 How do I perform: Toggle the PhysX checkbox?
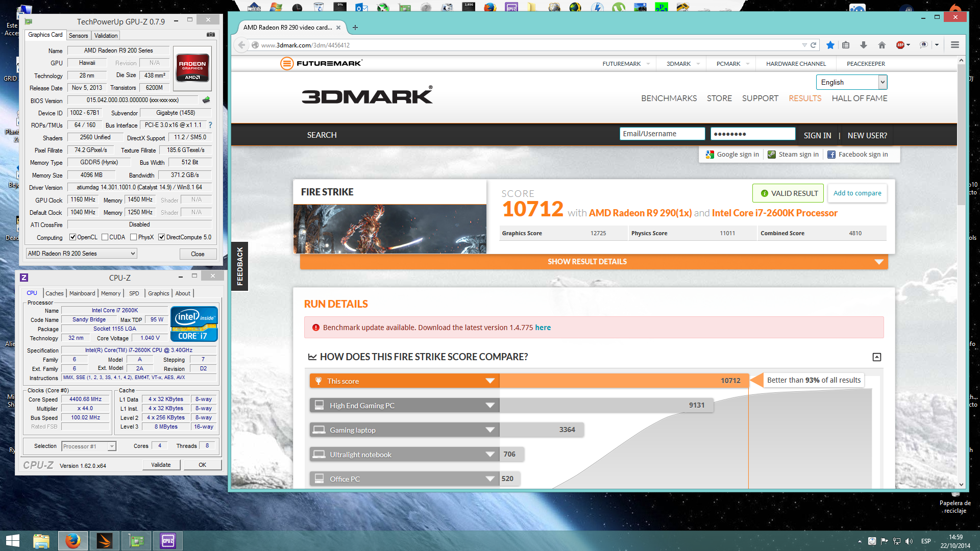click(x=134, y=237)
